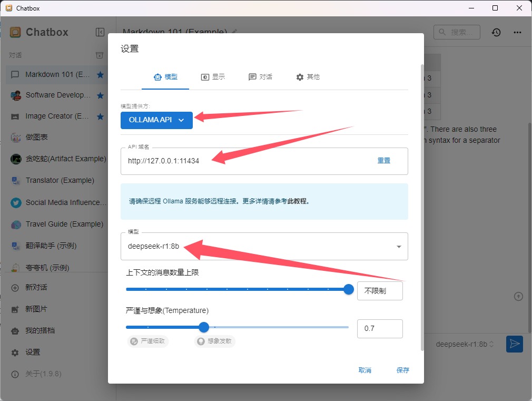Click the history clock icon
532x401 pixels.
coord(496,32)
